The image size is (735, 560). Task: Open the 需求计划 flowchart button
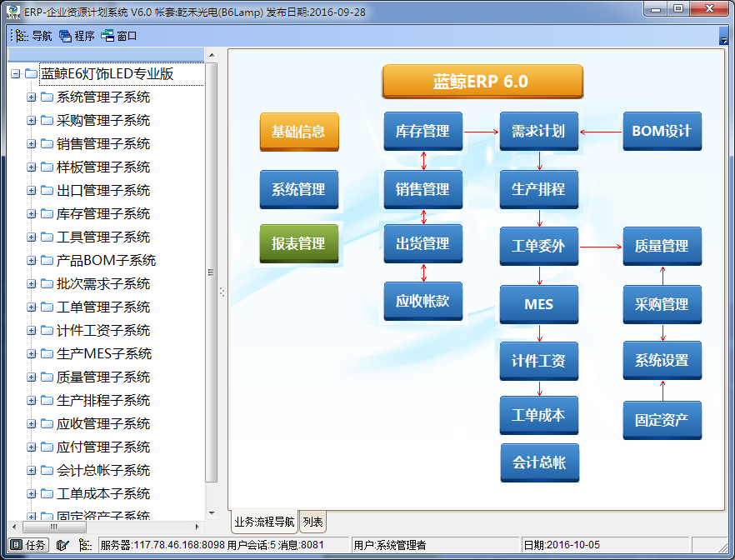(x=538, y=131)
